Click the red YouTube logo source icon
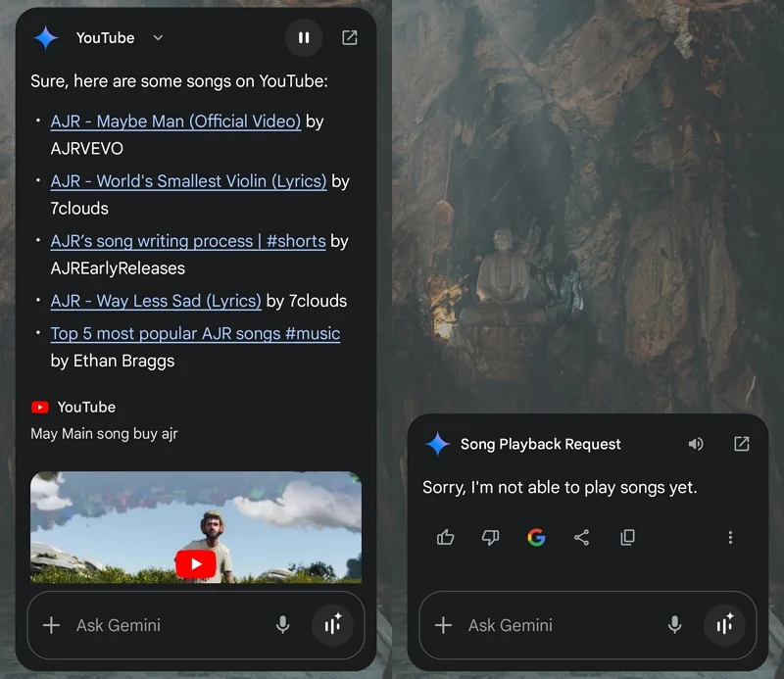This screenshot has height=679, width=784. coord(40,407)
